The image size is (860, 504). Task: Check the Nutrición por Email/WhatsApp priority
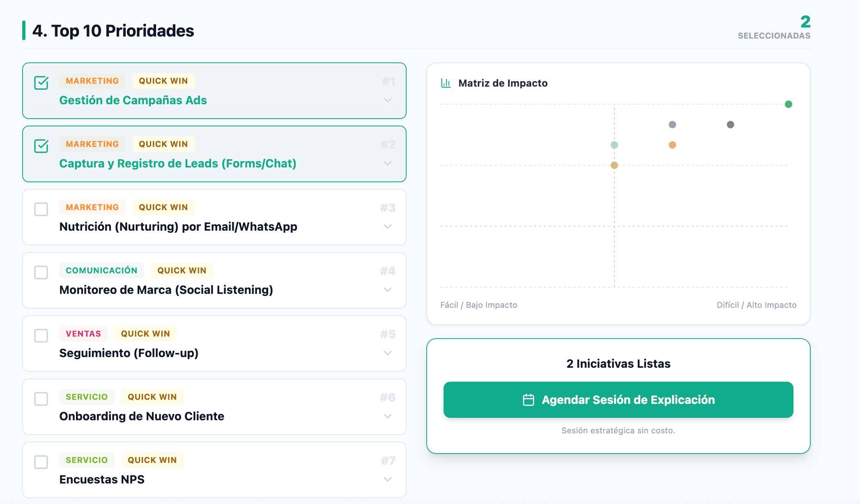[41, 209]
